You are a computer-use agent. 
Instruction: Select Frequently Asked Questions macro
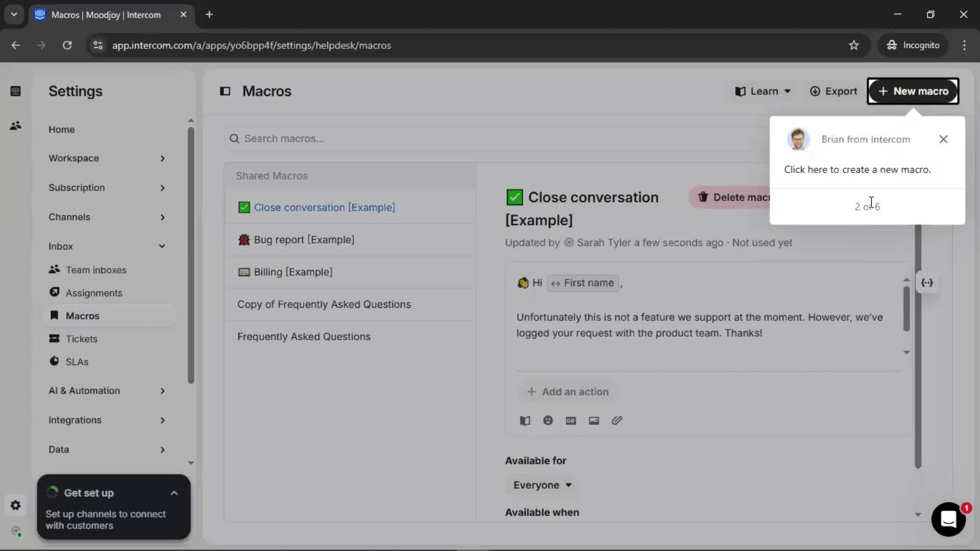click(350, 337)
